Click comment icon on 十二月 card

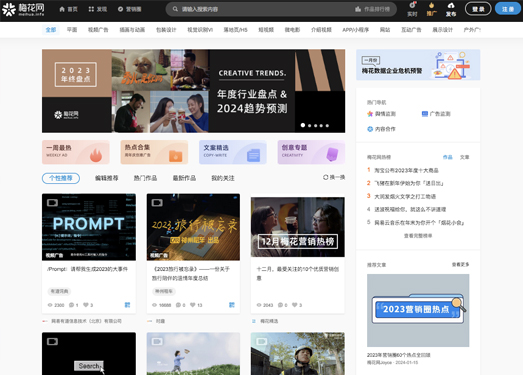pyautogui.click(x=281, y=305)
